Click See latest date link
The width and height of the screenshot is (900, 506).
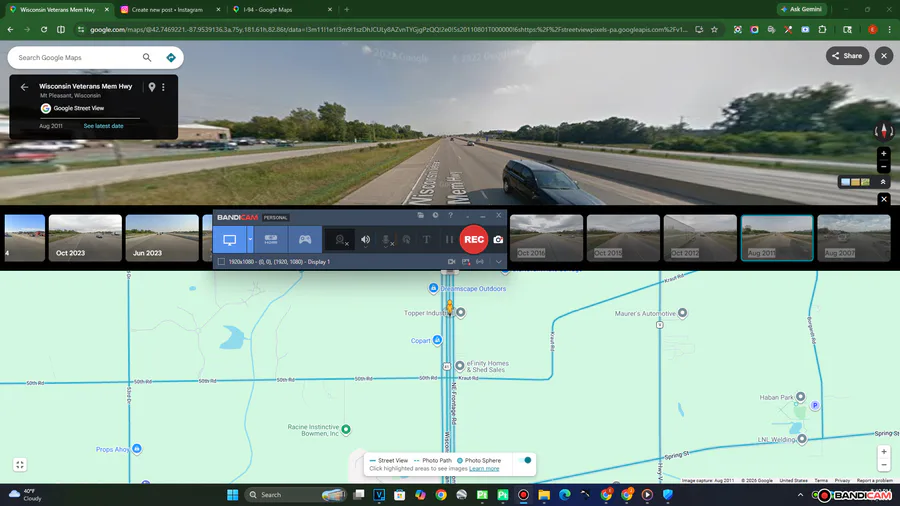[103, 126]
